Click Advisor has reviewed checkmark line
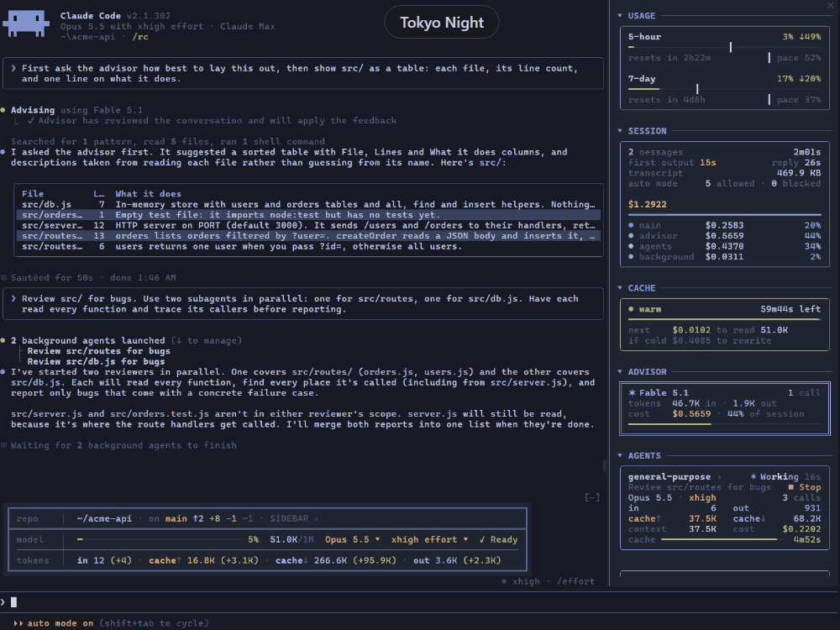Viewport: 840px width, 630px height. tap(212, 120)
